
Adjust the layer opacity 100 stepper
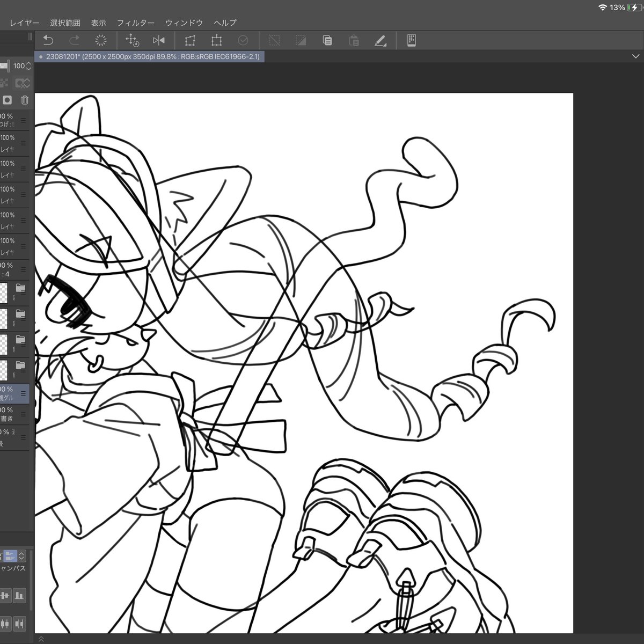click(x=29, y=65)
